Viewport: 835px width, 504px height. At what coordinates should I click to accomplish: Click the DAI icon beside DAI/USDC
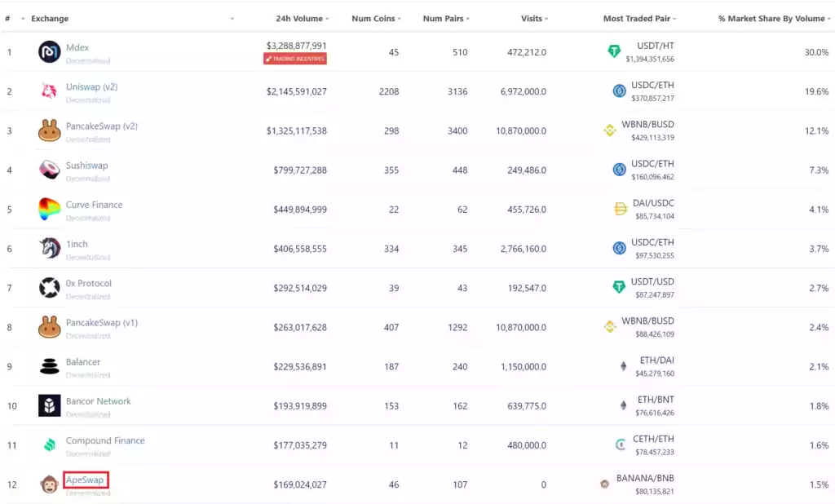[621, 209]
